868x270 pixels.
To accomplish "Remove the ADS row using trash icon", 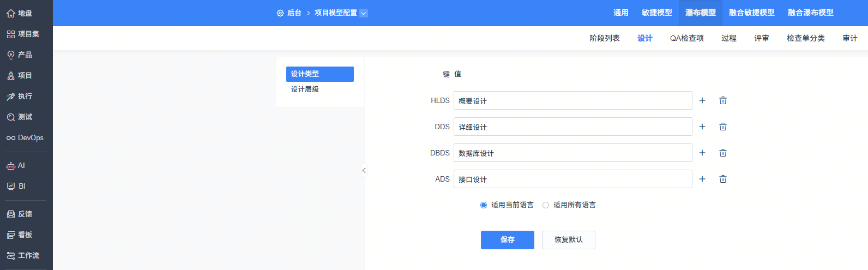I will [x=723, y=179].
